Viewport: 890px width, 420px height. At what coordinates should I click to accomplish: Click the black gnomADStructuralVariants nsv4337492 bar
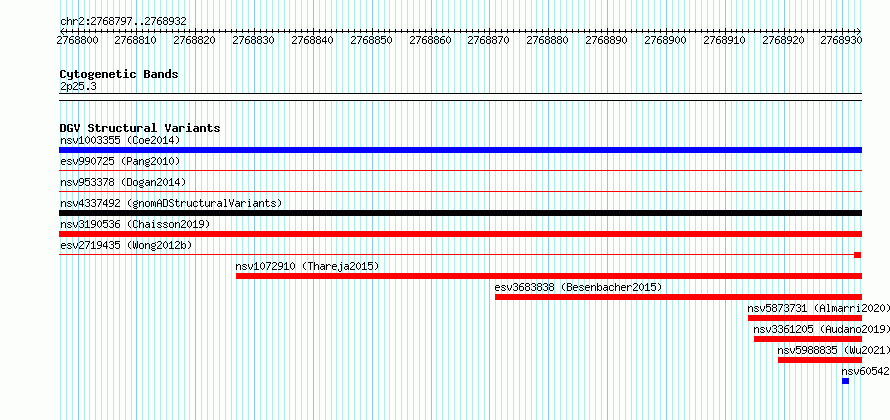point(460,213)
